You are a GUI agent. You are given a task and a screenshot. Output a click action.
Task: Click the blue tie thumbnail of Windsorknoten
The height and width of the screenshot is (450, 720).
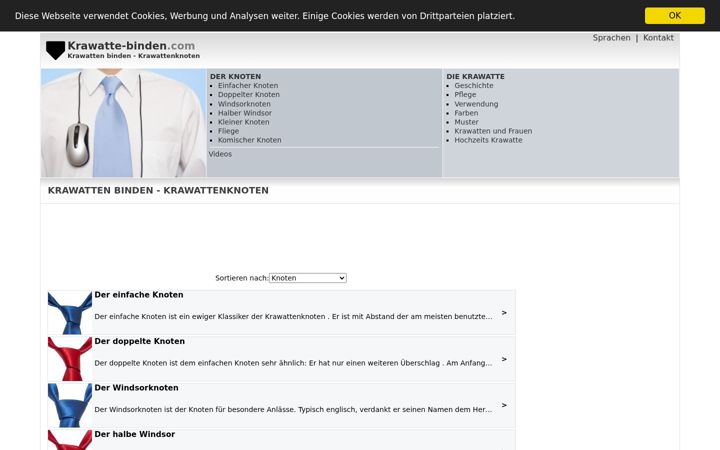pos(70,405)
